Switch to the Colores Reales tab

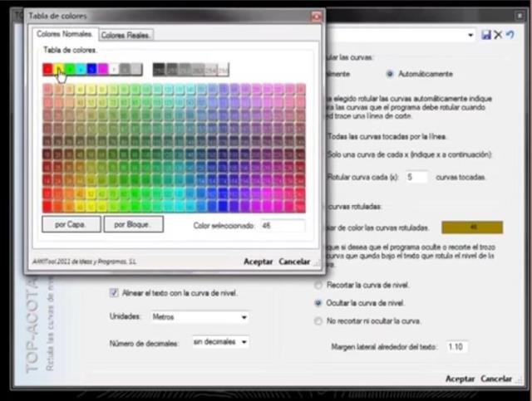[126, 35]
